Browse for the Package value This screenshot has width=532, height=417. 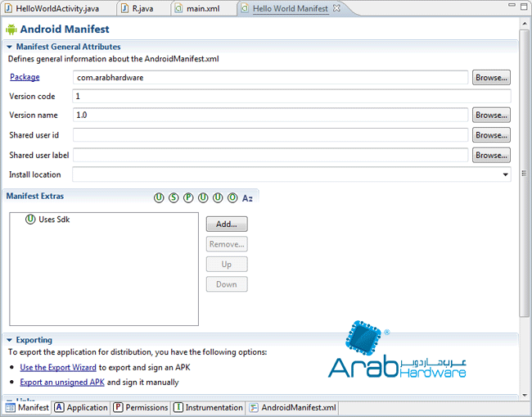(491, 78)
